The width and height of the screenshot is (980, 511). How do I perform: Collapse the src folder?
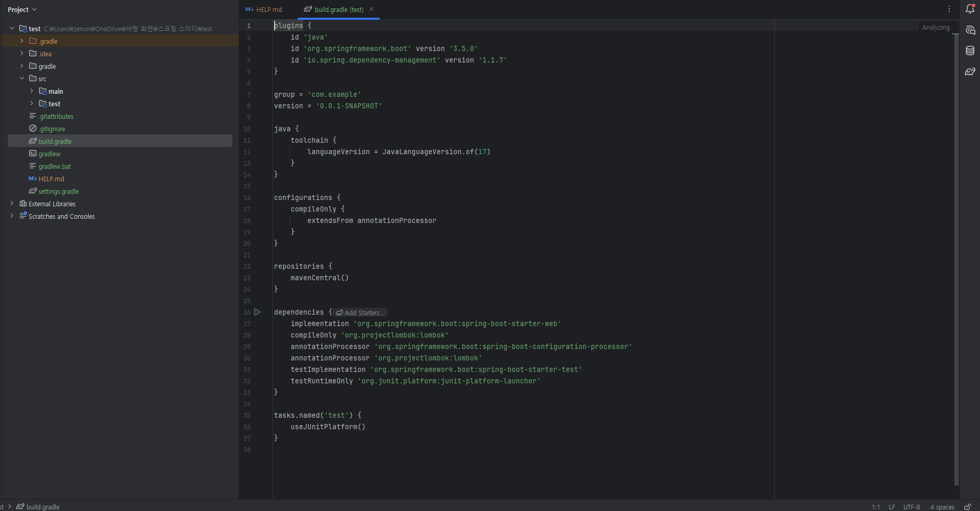point(22,79)
